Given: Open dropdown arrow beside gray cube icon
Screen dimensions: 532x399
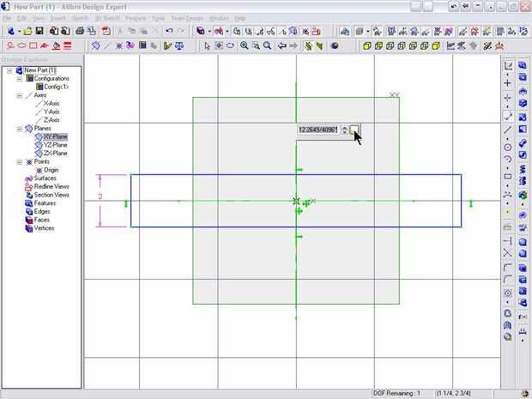Looking at the screenshot, I should click(368, 32).
